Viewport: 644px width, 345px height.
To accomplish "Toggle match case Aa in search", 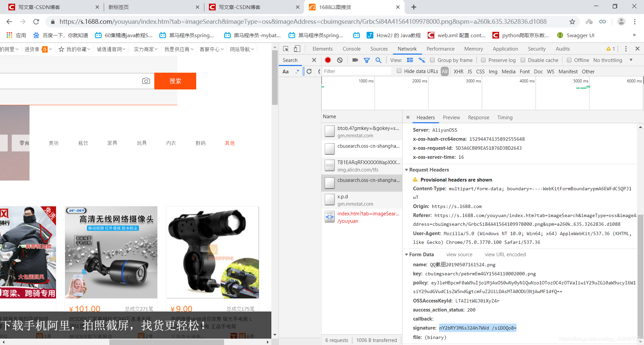I will (286, 71).
